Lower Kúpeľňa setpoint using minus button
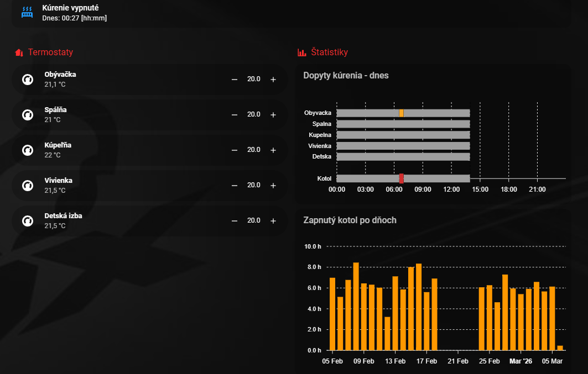This screenshot has width=588, height=374. [235, 150]
